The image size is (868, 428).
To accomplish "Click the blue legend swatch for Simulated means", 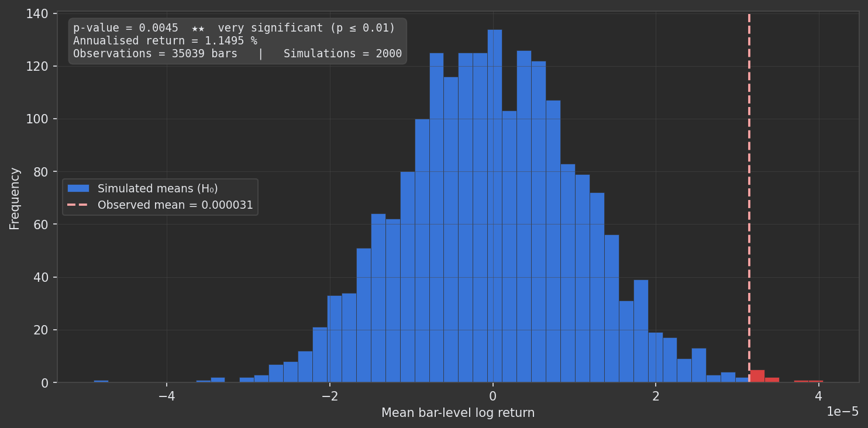I will [78, 188].
